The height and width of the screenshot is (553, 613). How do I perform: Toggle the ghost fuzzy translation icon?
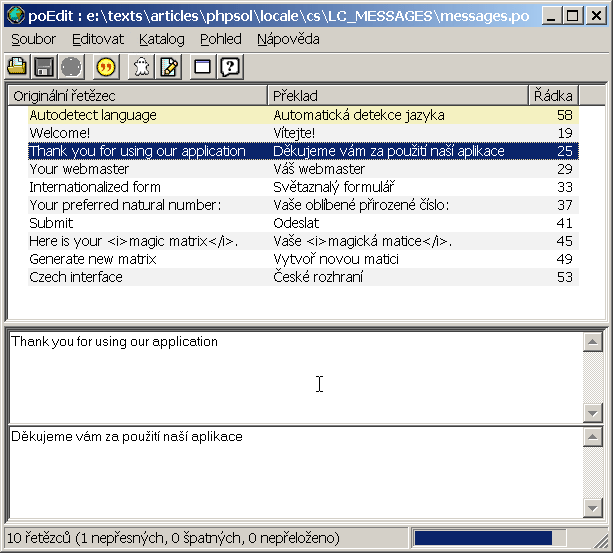pos(142,67)
